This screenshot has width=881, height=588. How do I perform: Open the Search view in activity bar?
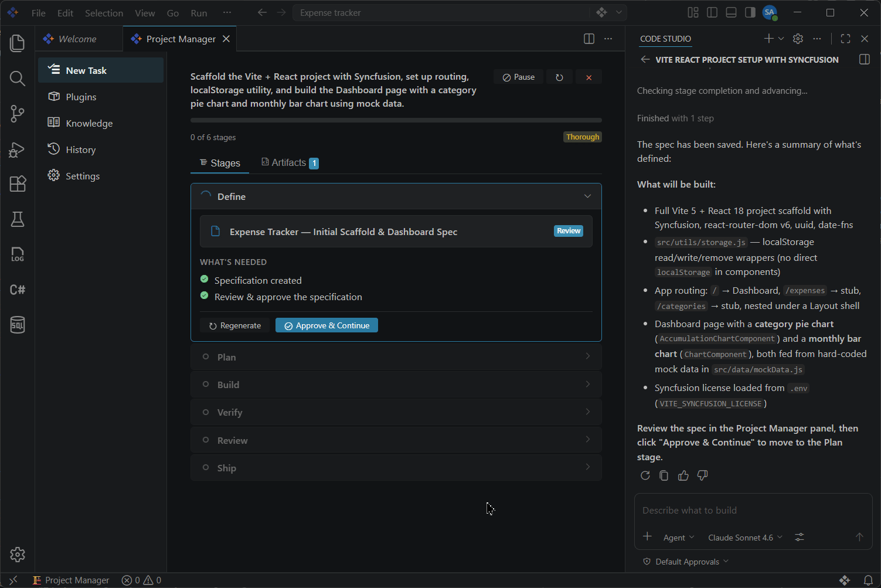point(18,79)
